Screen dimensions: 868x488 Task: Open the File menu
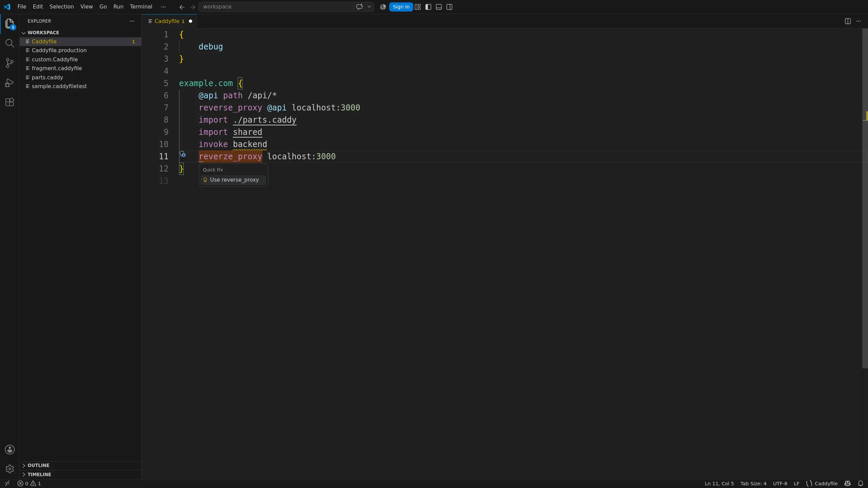point(22,7)
